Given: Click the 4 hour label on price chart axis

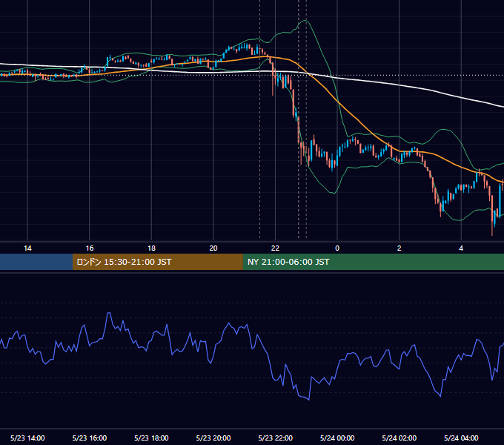Looking at the screenshot, I should [x=461, y=248].
